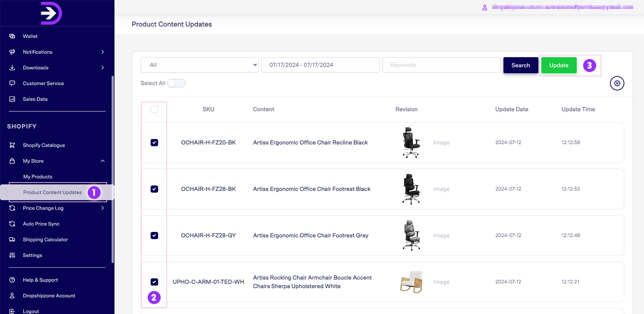Click Logout in the sidebar

click(31, 311)
